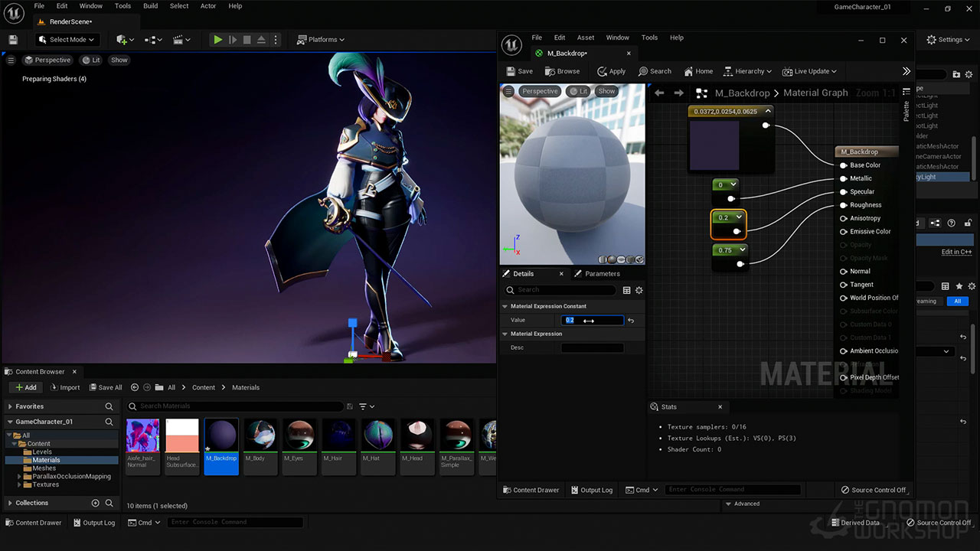Click Apply in the Material Editor toolbar

click(611, 71)
